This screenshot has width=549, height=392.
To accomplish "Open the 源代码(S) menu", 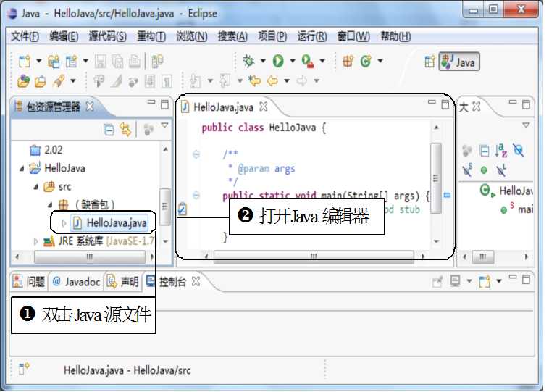I will point(107,36).
